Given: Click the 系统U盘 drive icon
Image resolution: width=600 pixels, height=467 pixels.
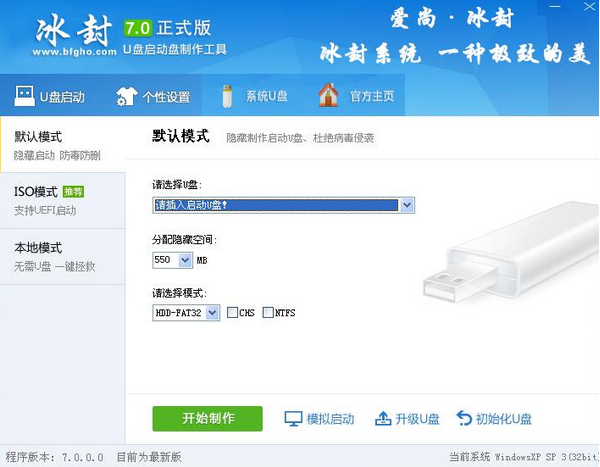Looking at the screenshot, I should pyautogui.click(x=227, y=96).
